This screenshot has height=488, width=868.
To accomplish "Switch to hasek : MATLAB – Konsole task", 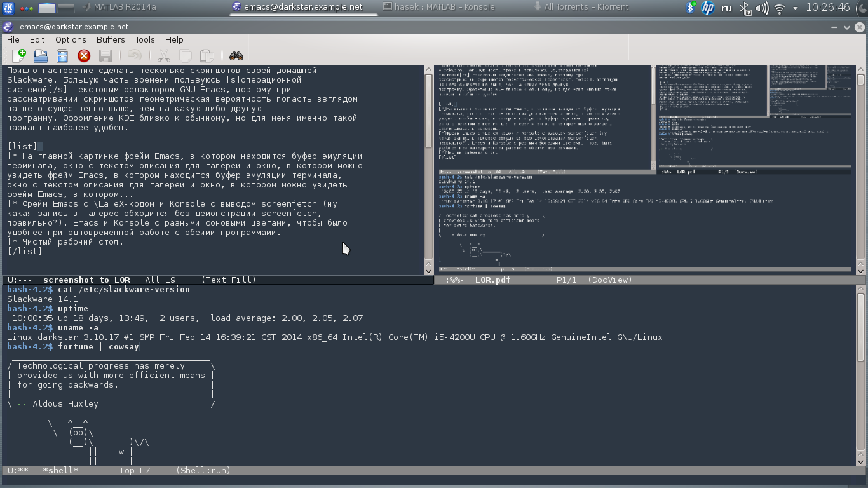I will pos(439,7).
